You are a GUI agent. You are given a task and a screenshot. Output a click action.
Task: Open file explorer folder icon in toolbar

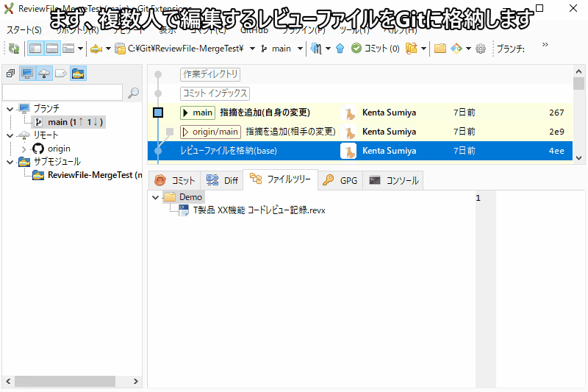point(440,49)
